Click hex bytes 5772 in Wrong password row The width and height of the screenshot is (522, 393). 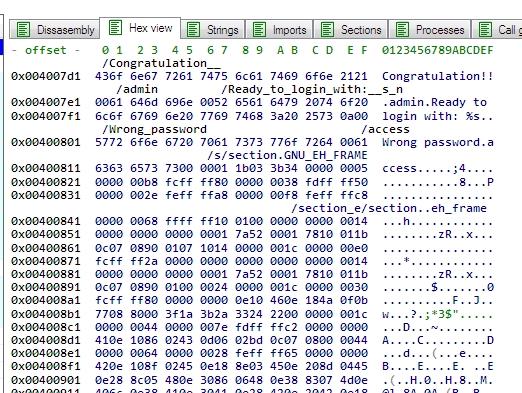(109, 142)
